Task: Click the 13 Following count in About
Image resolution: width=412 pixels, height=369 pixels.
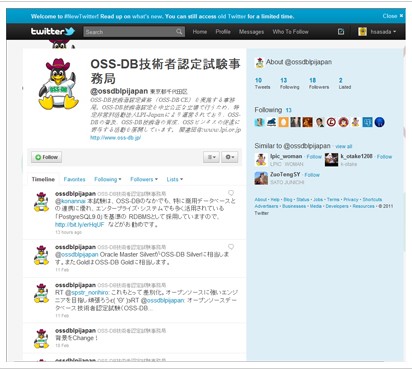Action: 289,83
